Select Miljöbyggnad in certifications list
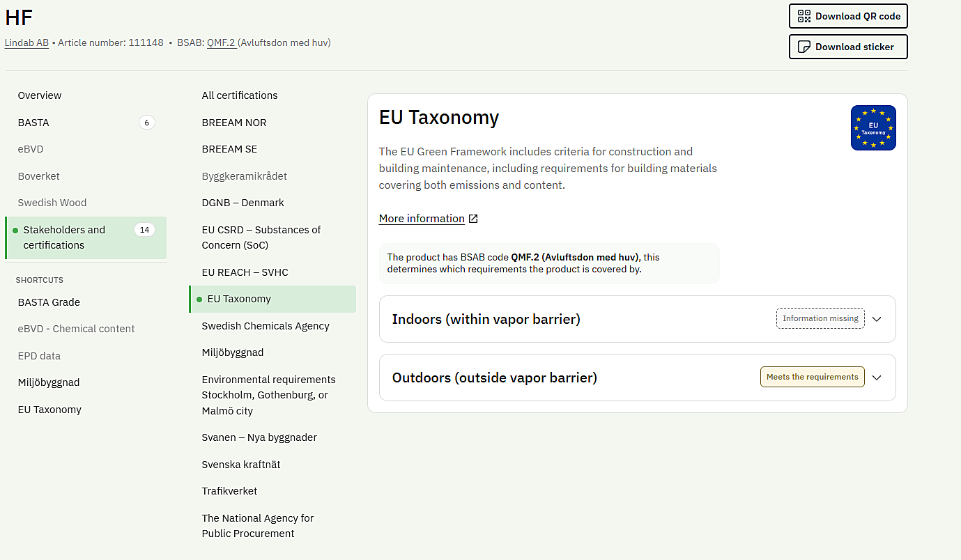 (x=233, y=352)
